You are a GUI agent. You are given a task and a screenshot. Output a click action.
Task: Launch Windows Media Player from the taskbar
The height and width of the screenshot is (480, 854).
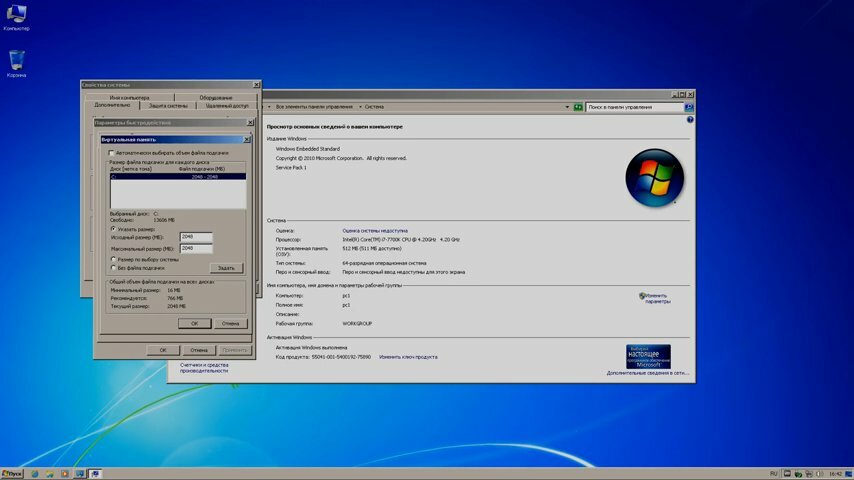[x=65, y=474]
